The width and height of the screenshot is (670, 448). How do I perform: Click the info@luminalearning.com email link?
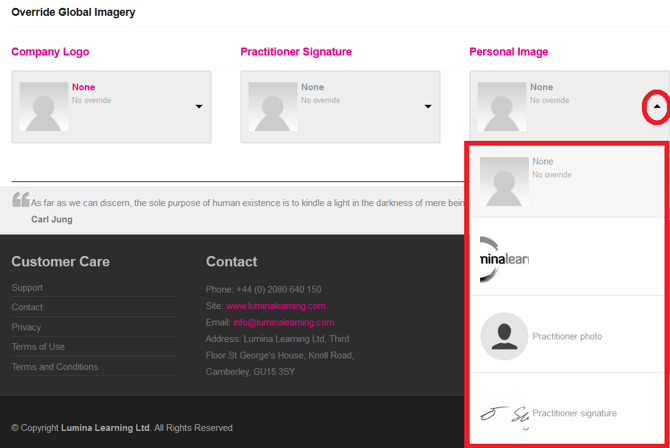coord(283,323)
